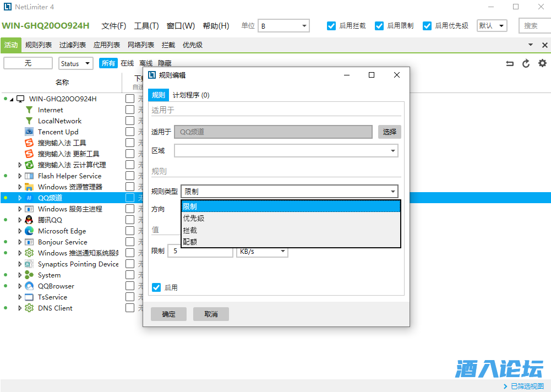Viewport: 551px width, 392px height.
Task: Click the settings gear icon
Action: coord(542,63)
